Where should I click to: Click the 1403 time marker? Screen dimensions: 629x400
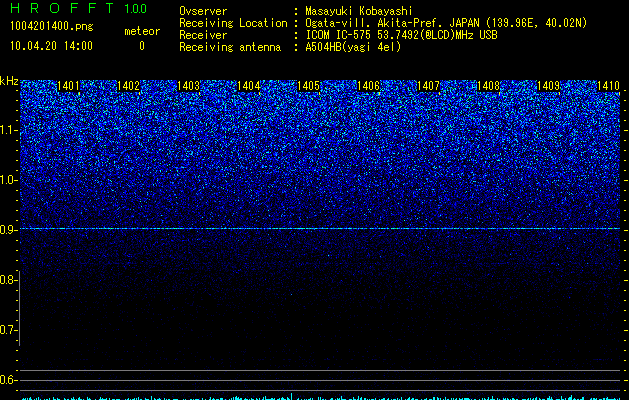188,86
